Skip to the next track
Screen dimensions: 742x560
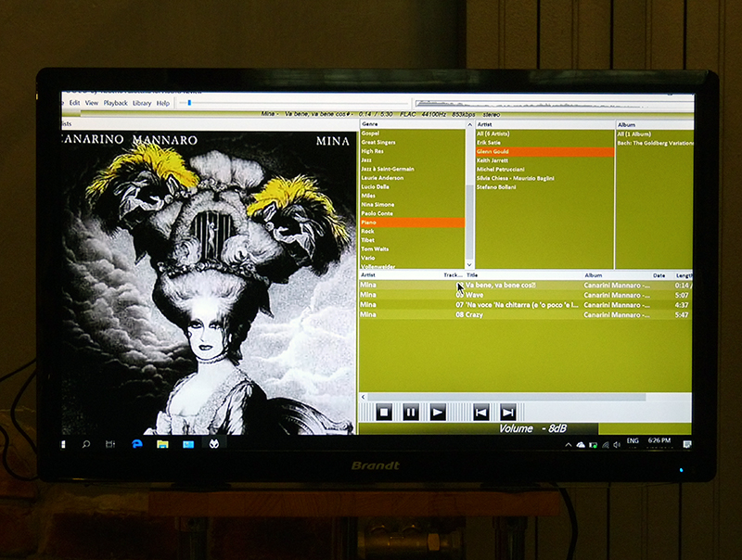[507, 413]
